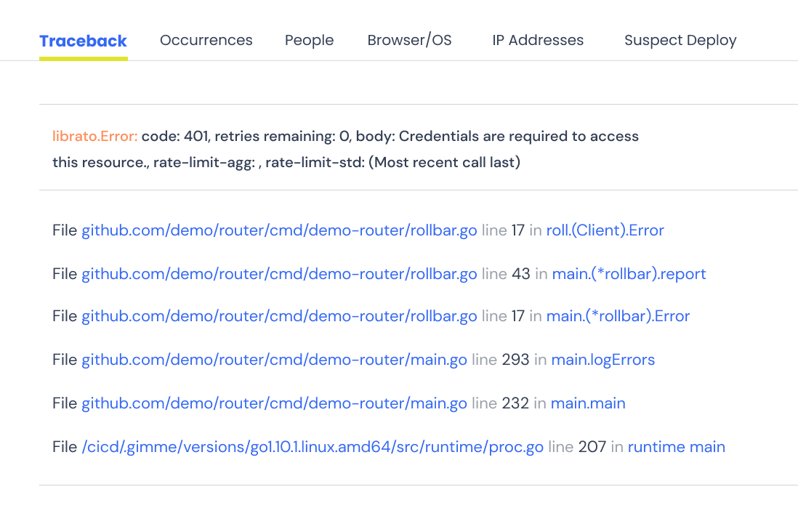
Task: Open the rollbar.go file link on line 17
Action: tap(278, 230)
